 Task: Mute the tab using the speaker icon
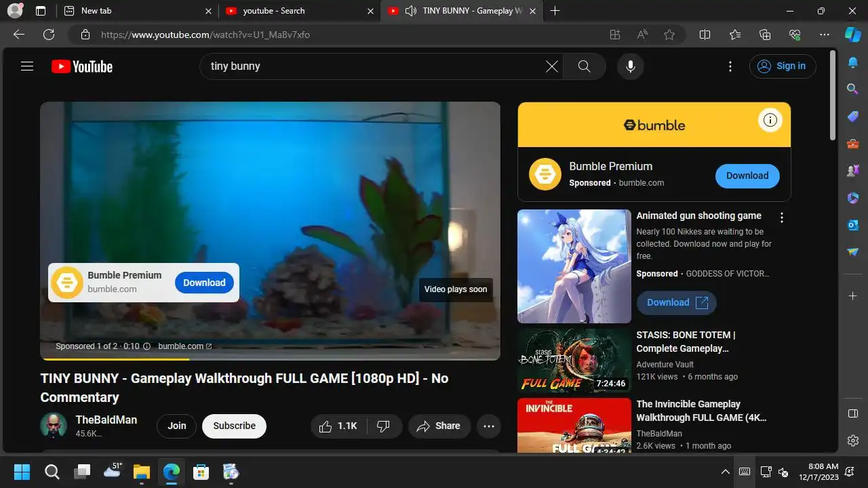[410, 11]
